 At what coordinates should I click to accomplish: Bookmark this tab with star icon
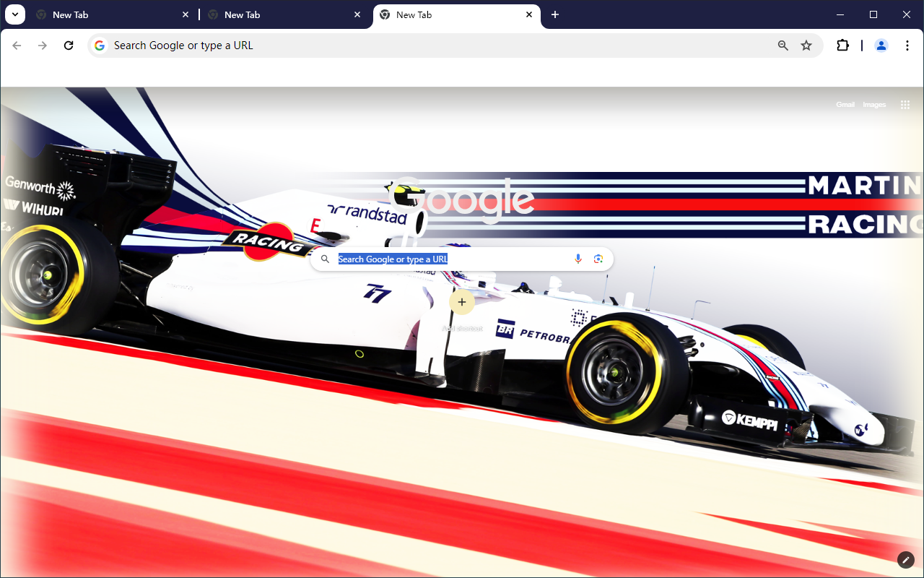pos(806,46)
